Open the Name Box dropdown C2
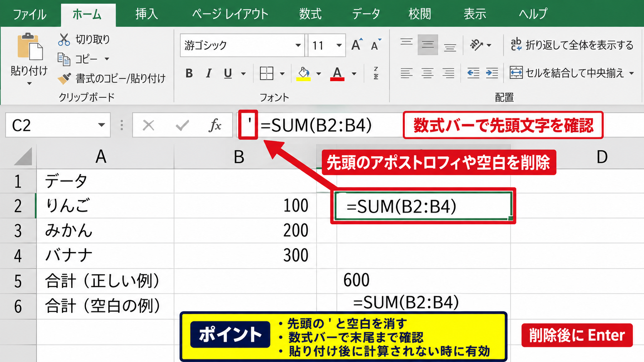Screen dimensions: 644x362 101,125
